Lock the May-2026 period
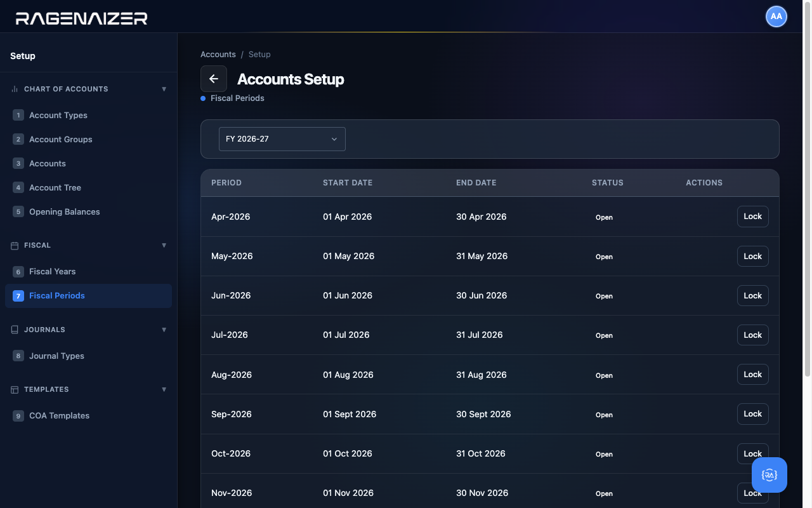This screenshot has height=508, width=812. [753, 256]
